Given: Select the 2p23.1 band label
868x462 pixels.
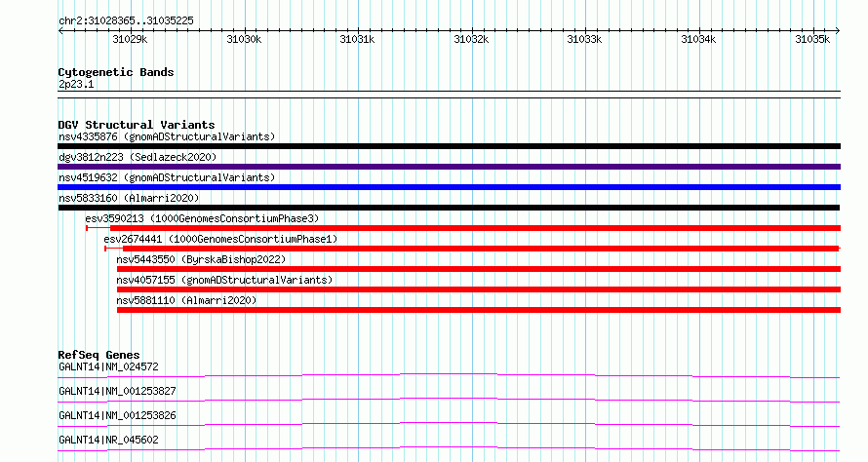Looking at the screenshot, I should click(x=76, y=84).
